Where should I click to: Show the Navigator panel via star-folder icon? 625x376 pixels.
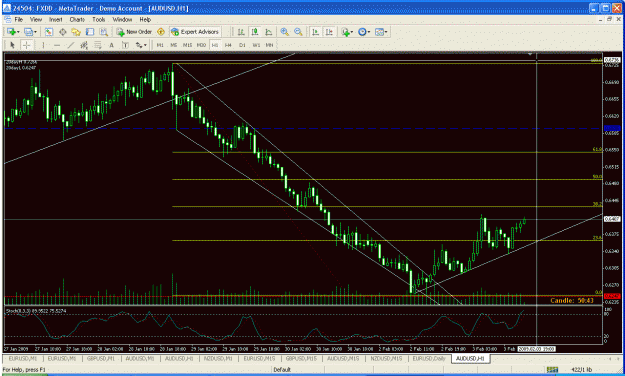[76, 32]
